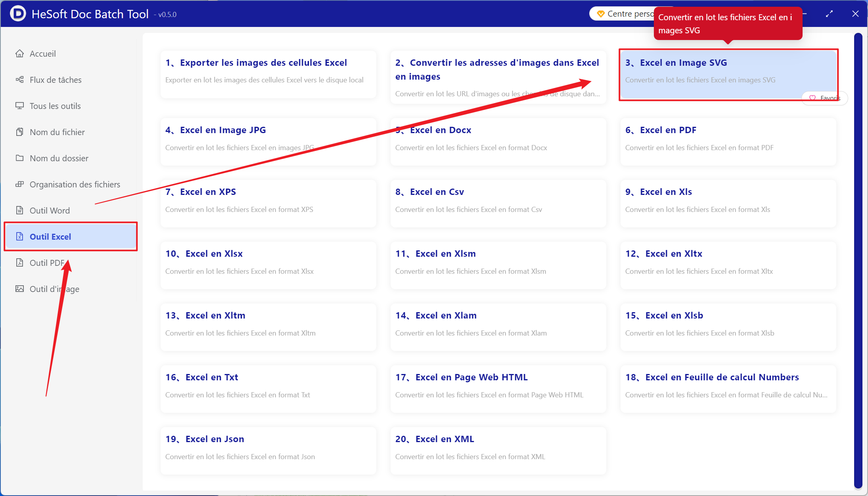Select Outil Excel sidebar item

click(x=71, y=237)
